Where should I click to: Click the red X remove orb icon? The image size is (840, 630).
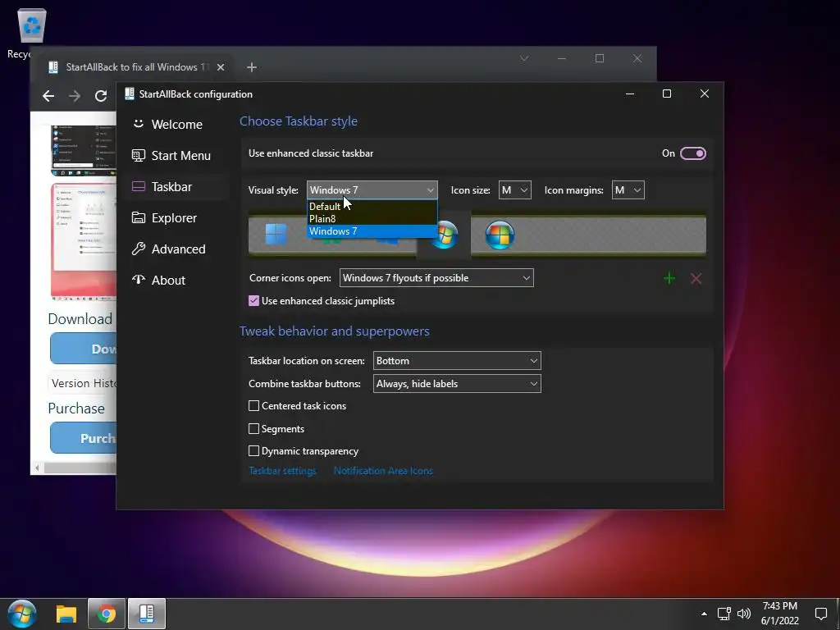(696, 278)
